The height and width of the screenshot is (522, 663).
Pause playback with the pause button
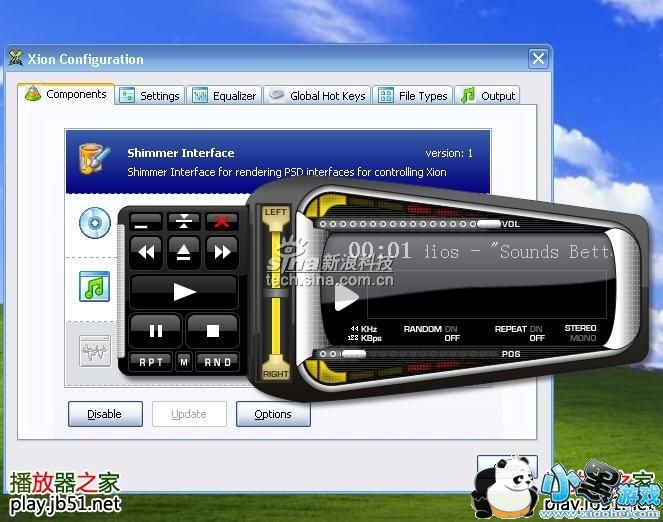tap(155, 330)
